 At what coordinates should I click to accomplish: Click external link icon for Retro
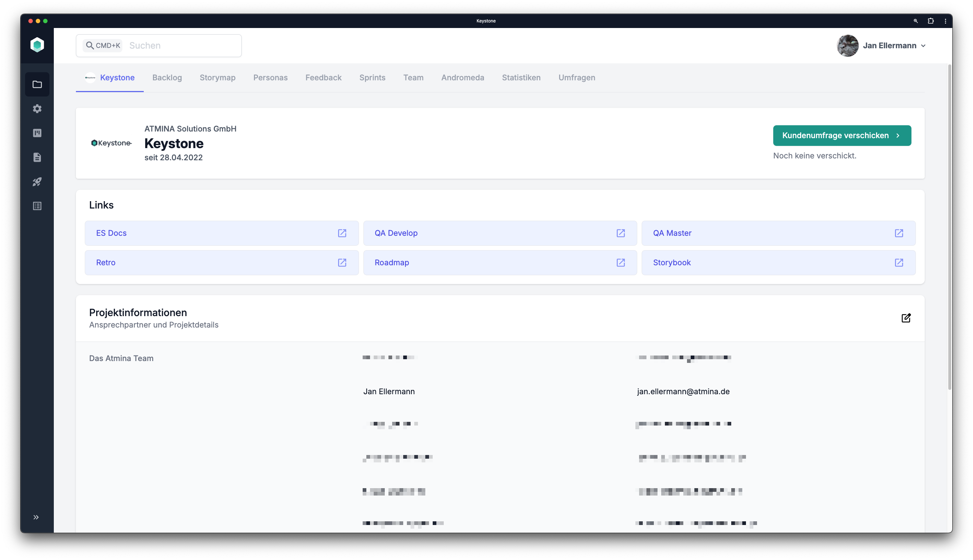coord(342,263)
